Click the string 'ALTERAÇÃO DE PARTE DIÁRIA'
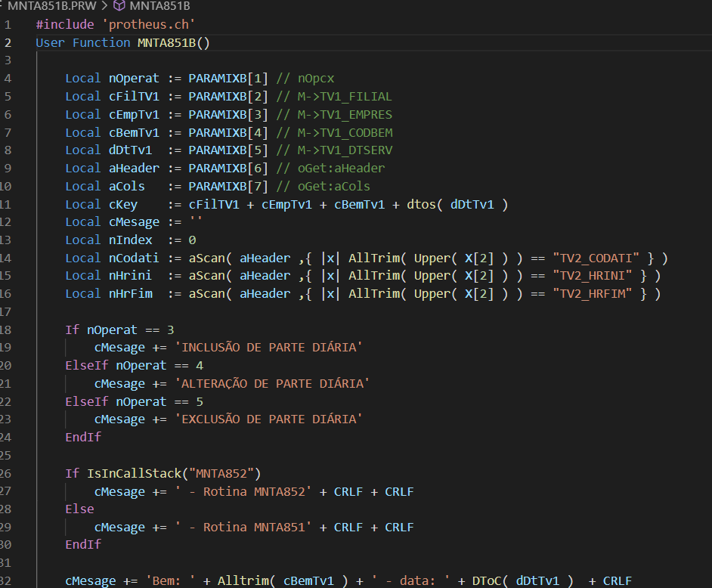The image size is (712, 588). point(272,384)
